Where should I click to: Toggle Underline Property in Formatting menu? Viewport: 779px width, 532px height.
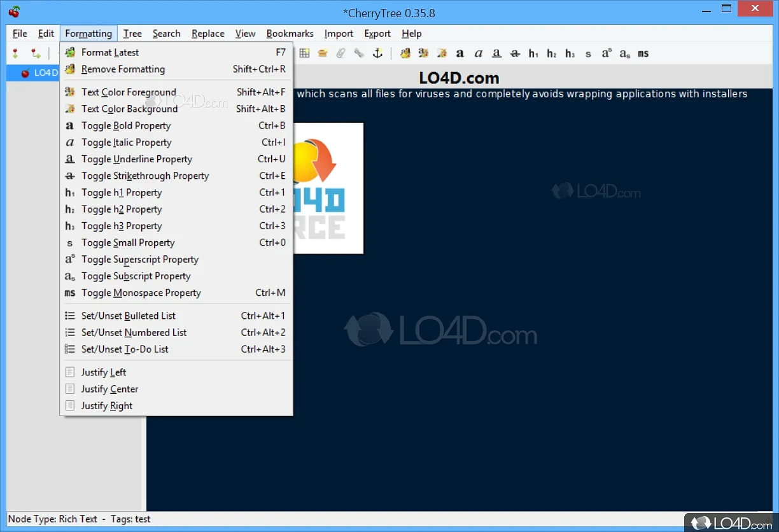(x=137, y=159)
